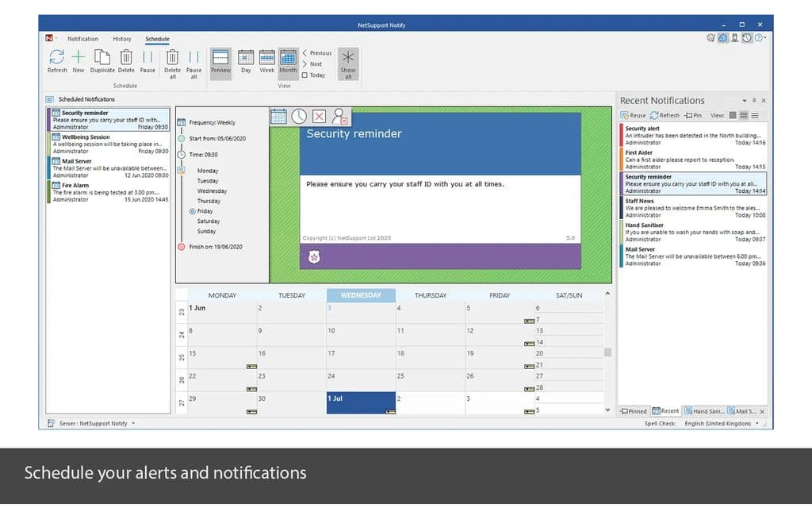
Task: Select the Friday radio button
Action: click(x=192, y=211)
